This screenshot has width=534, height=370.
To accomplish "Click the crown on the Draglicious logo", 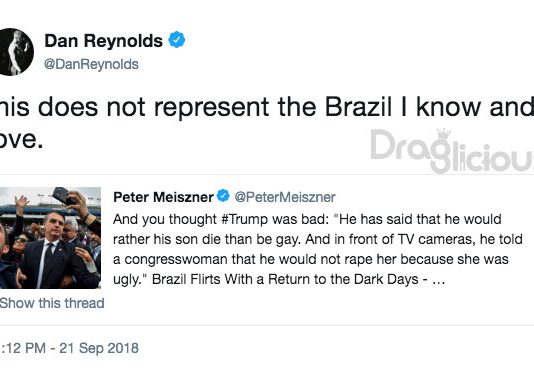I will (444, 134).
